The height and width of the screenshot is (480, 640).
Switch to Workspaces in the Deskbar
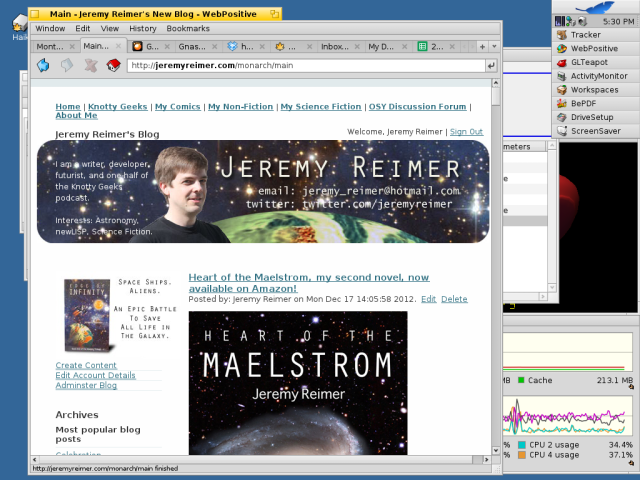pyautogui.click(x=596, y=90)
